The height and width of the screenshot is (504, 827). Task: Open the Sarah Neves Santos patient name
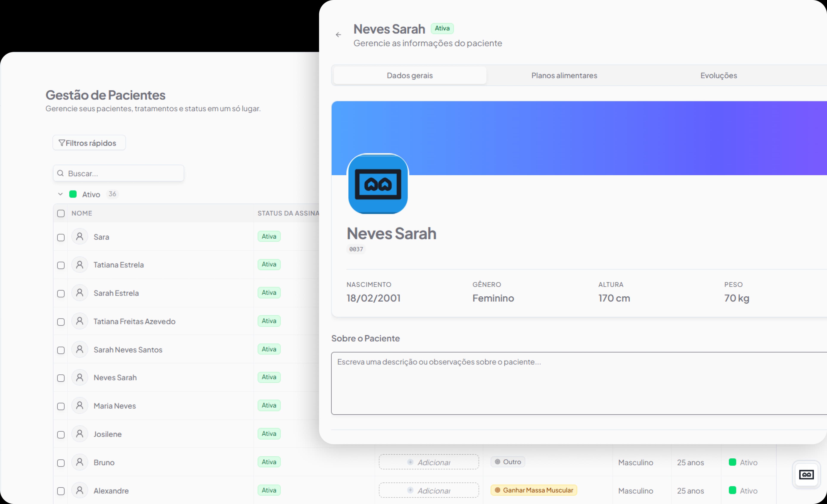point(128,349)
